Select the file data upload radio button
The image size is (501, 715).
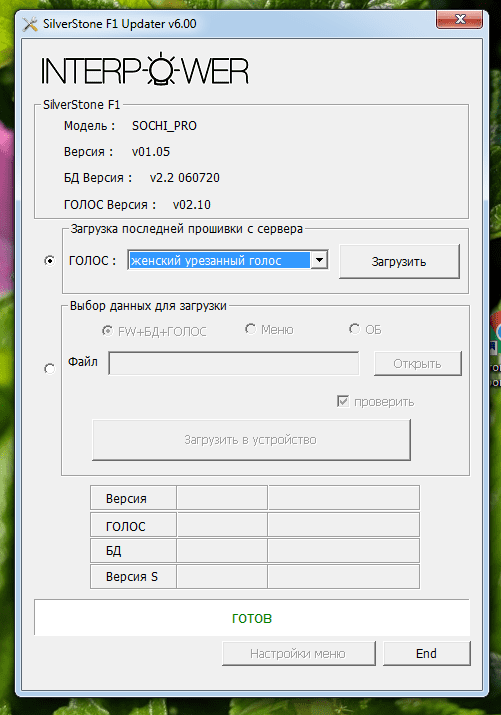click(49, 368)
